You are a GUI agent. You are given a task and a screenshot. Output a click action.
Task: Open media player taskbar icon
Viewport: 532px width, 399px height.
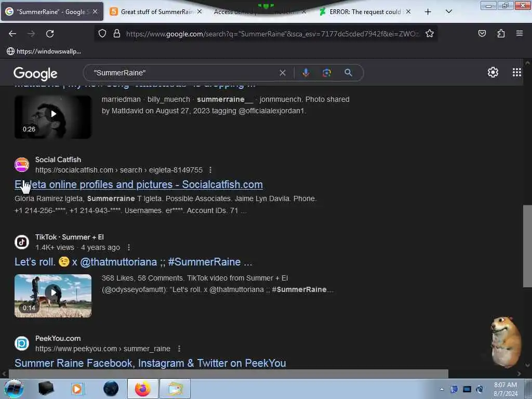click(x=77, y=389)
